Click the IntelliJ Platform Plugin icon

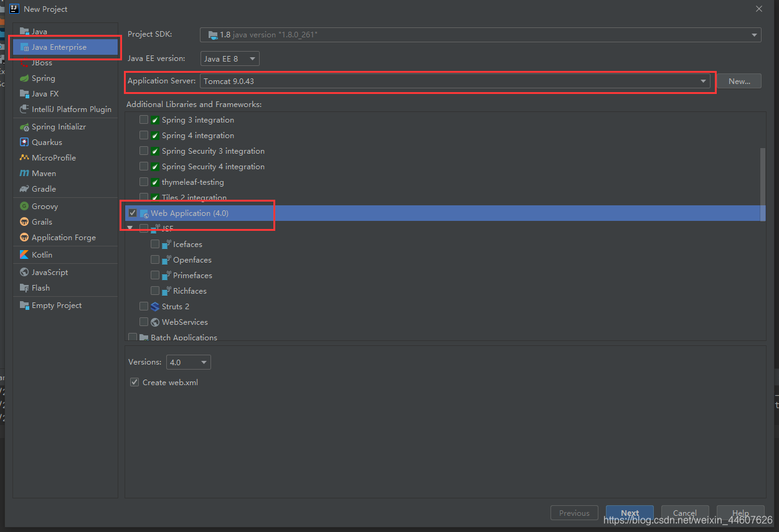[24, 110]
